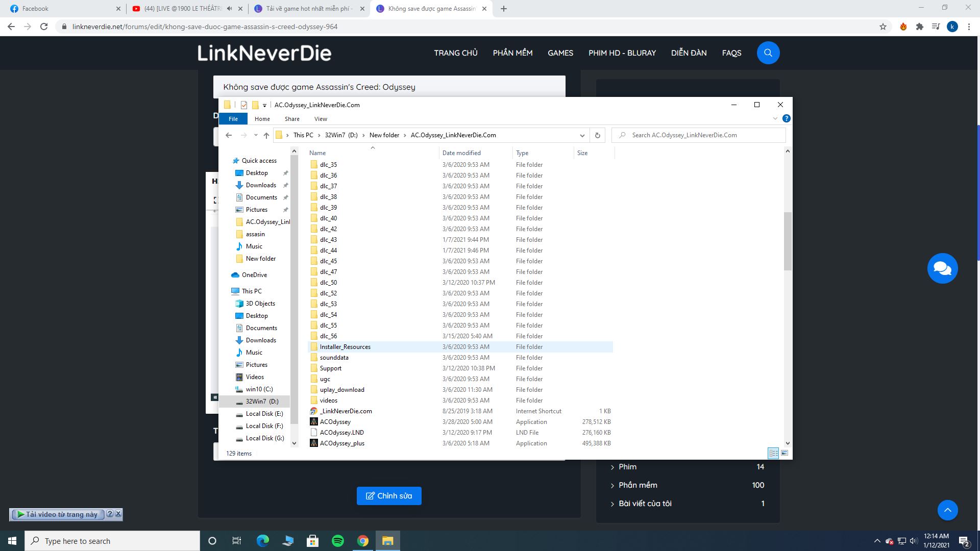Click the website search magnifier button
Image resolution: width=980 pixels, height=551 pixels.
[x=768, y=53]
